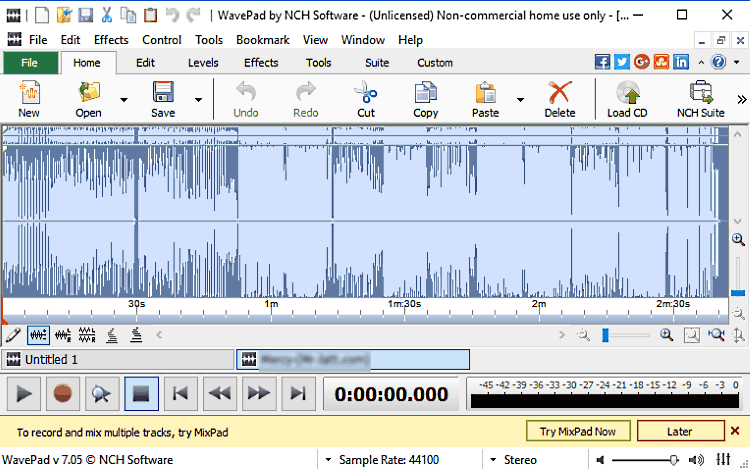Click the fast forward button
Viewport: 750px width, 470px height.
coord(259,394)
